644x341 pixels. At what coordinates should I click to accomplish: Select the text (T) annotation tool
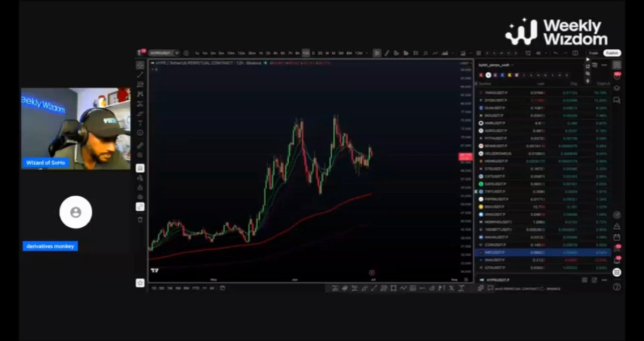(x=140, y=123)
